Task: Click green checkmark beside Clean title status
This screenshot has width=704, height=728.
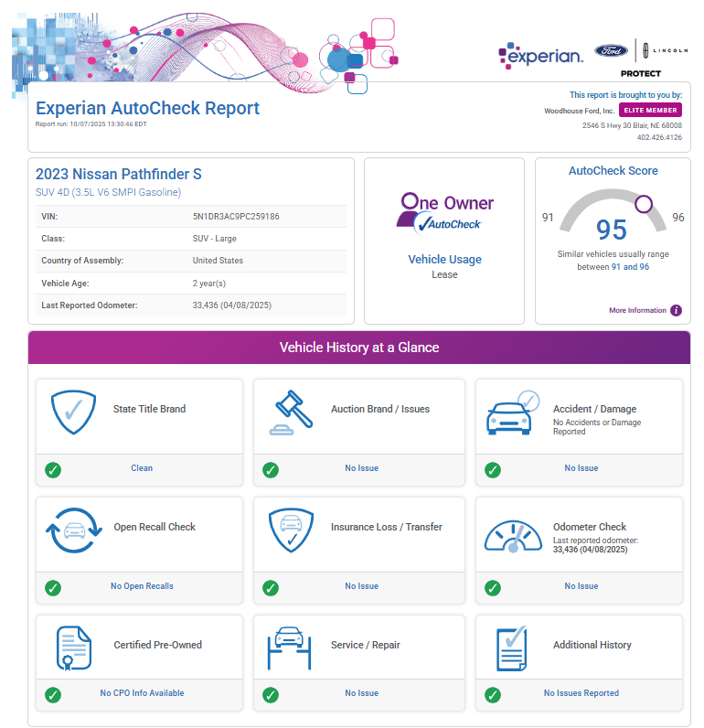Action: point(53,469)
